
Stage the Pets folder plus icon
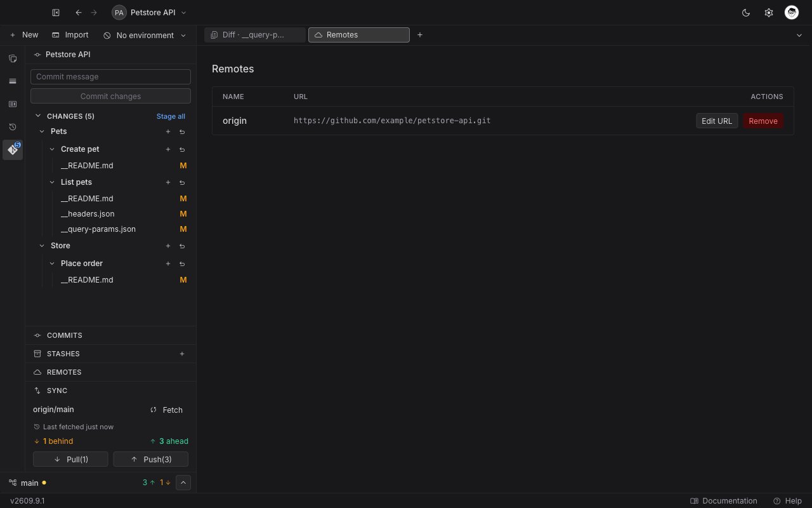point(168,131)
